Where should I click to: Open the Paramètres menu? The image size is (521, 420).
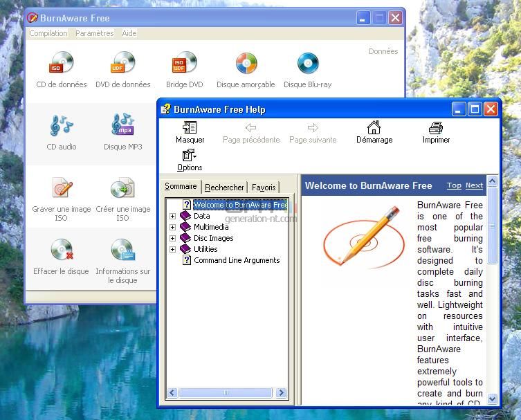coord(95,33)
